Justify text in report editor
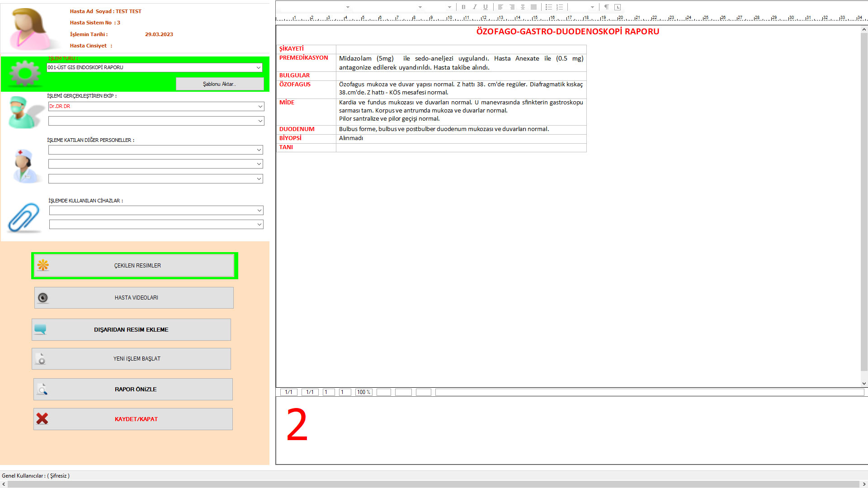Screen dimensions: 868x488 point(534,7)
